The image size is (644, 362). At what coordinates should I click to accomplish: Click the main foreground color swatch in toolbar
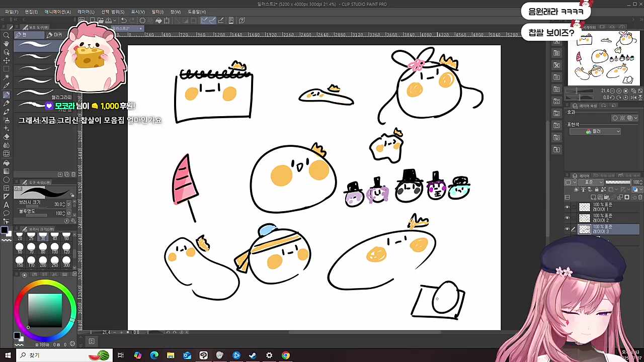coord(5,230)
